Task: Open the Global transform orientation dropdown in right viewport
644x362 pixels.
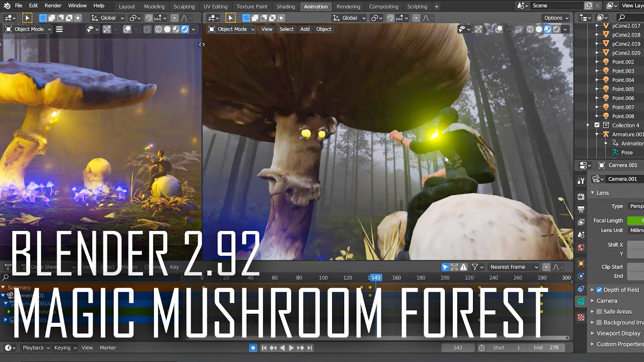Action: pyautogui.click(x=350, y=18)
